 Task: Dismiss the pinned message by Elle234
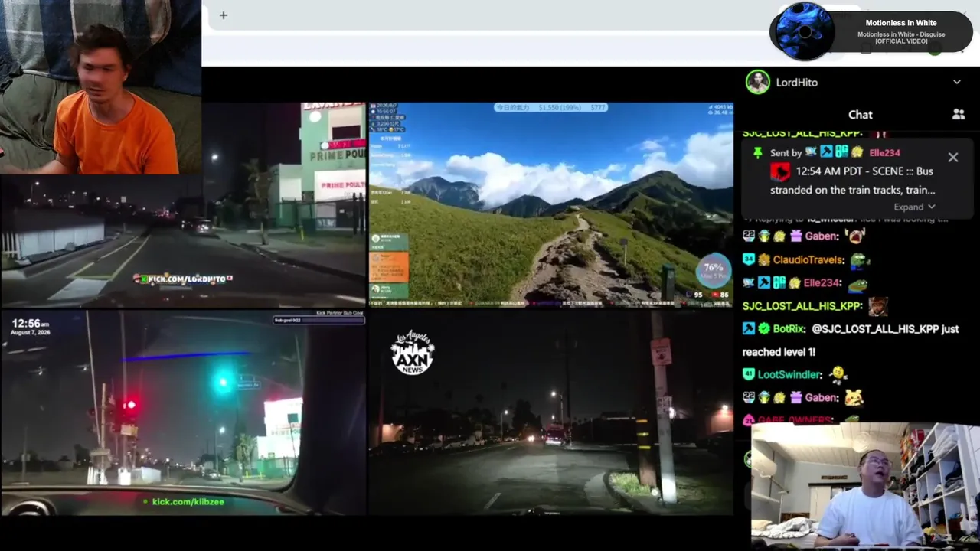coord(952,157)
